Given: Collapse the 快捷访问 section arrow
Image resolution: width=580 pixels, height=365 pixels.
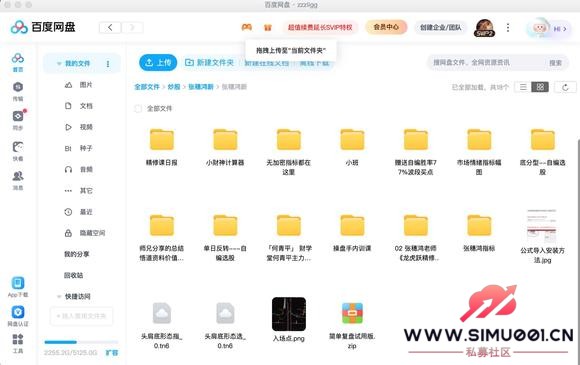Looking at the screenshot, I should coord(59,297).
